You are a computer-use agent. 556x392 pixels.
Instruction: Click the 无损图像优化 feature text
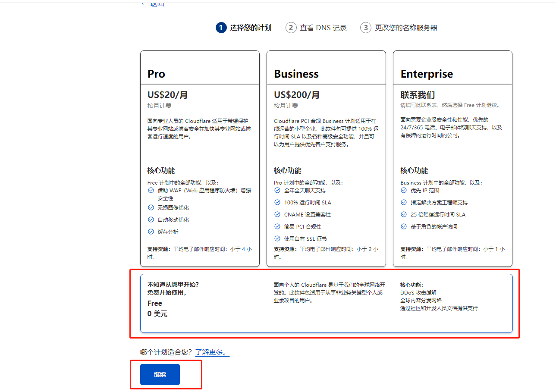pos(173,207)
